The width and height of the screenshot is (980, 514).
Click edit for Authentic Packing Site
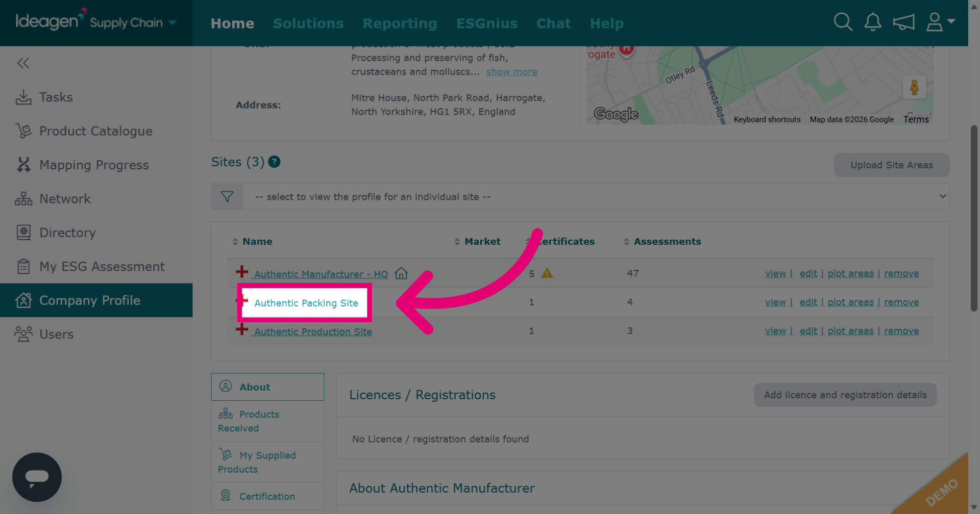808,302
